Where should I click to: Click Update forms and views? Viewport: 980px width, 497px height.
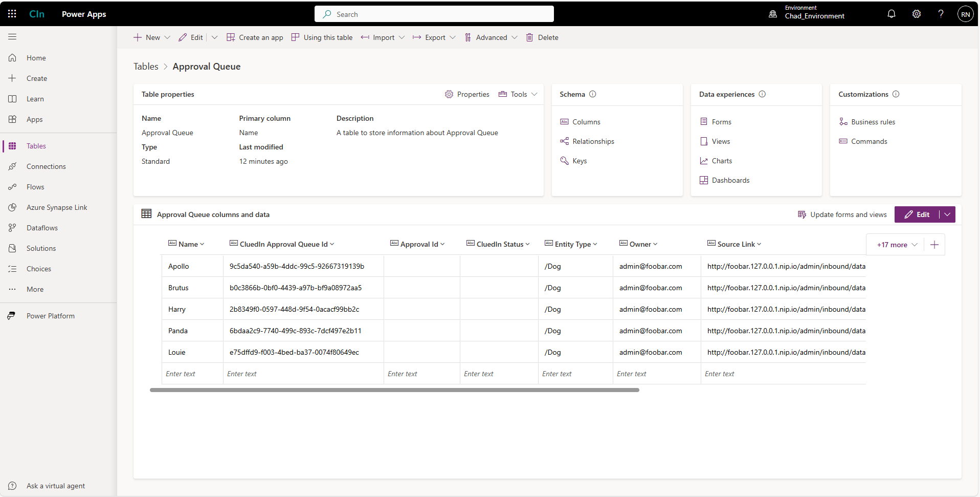[842, 214]
